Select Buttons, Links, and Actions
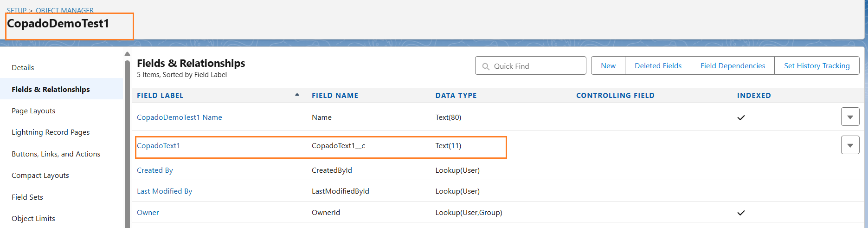The height and width of the screenshot is (228, 868). click(56, 154)
